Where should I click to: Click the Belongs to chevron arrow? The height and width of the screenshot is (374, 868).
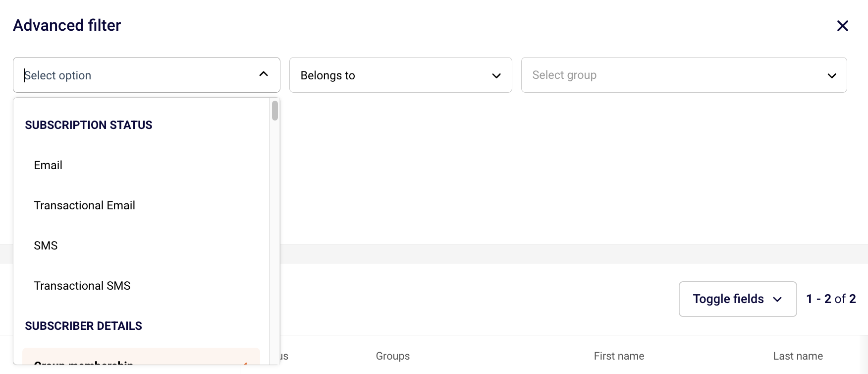click(x=496, y=75)
